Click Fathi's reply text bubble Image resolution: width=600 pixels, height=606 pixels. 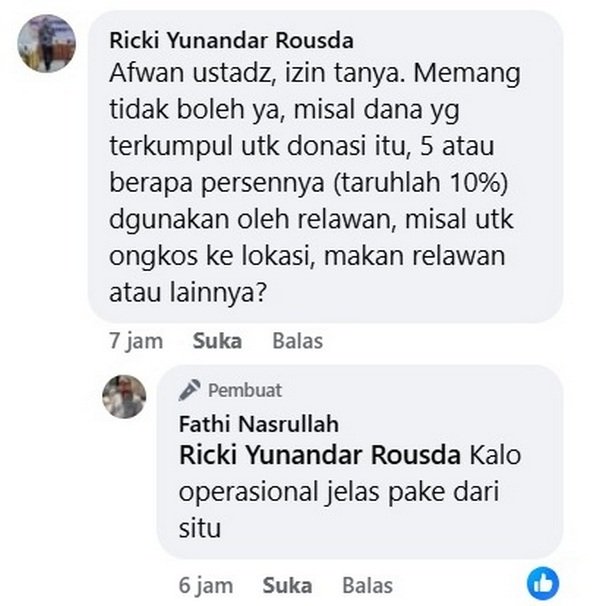[x=360, y=462]
